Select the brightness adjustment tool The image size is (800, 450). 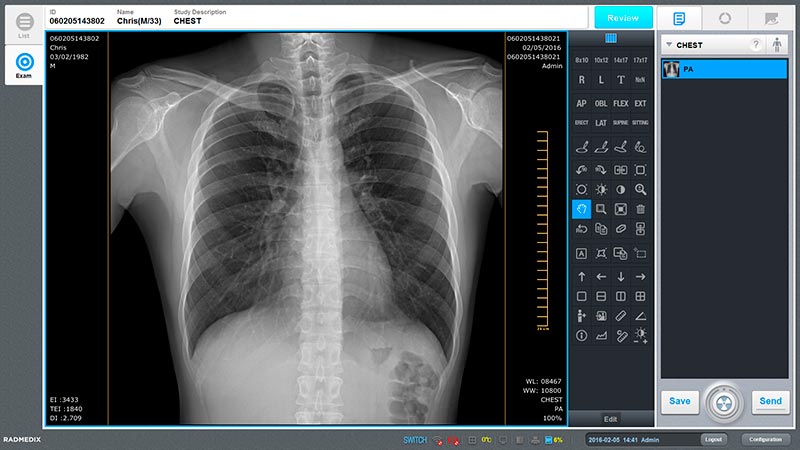pos(601,189)
